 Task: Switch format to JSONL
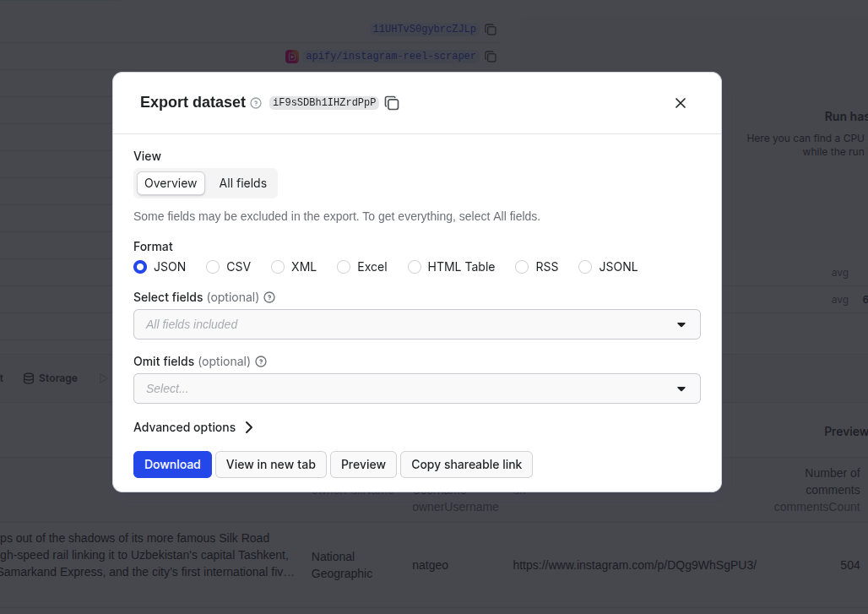coord(585,267)
